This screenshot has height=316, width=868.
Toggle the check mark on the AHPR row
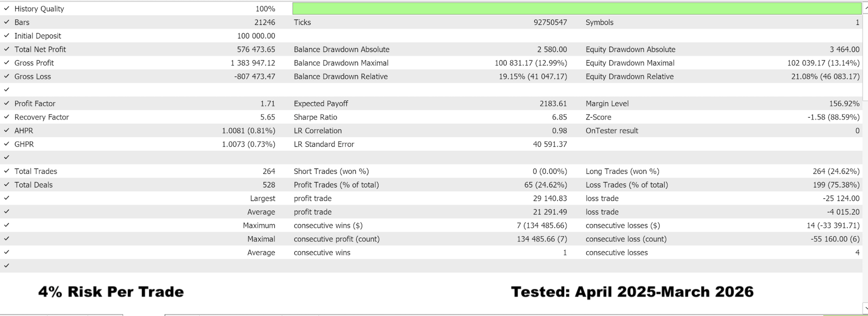coord(6,131)
